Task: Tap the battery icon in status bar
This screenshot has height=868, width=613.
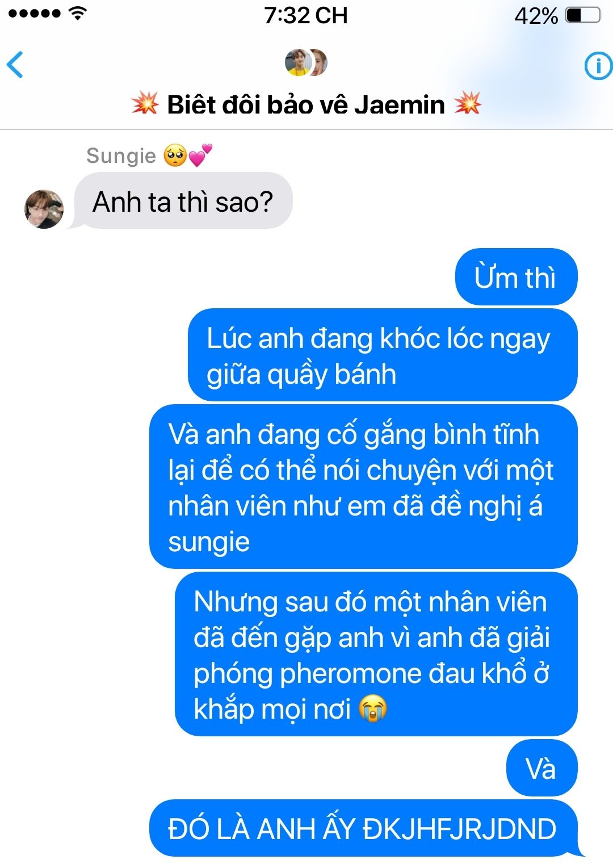Action: point(583,15)
